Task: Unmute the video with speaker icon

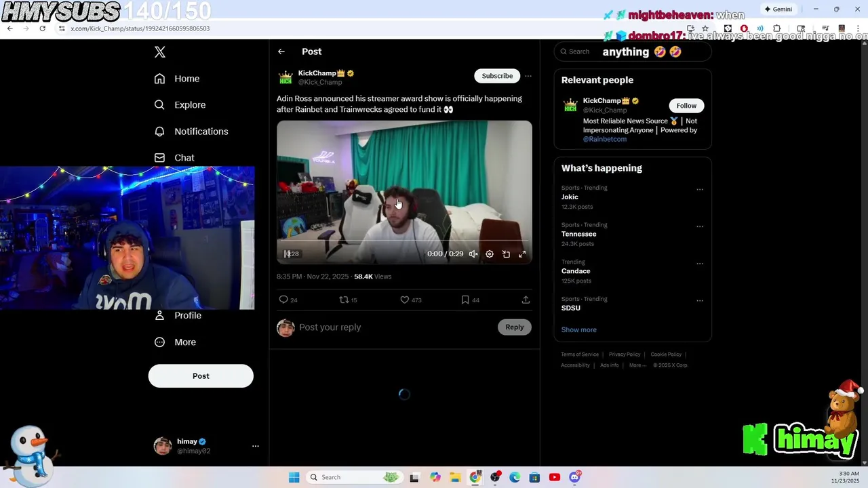Action: pyautogui.click(x=473, y=254)
